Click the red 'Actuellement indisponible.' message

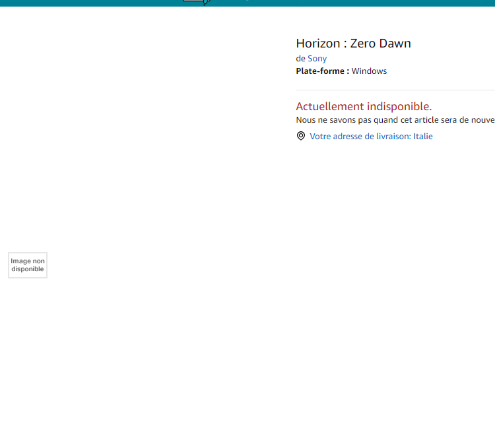click(x=364, y=106)
